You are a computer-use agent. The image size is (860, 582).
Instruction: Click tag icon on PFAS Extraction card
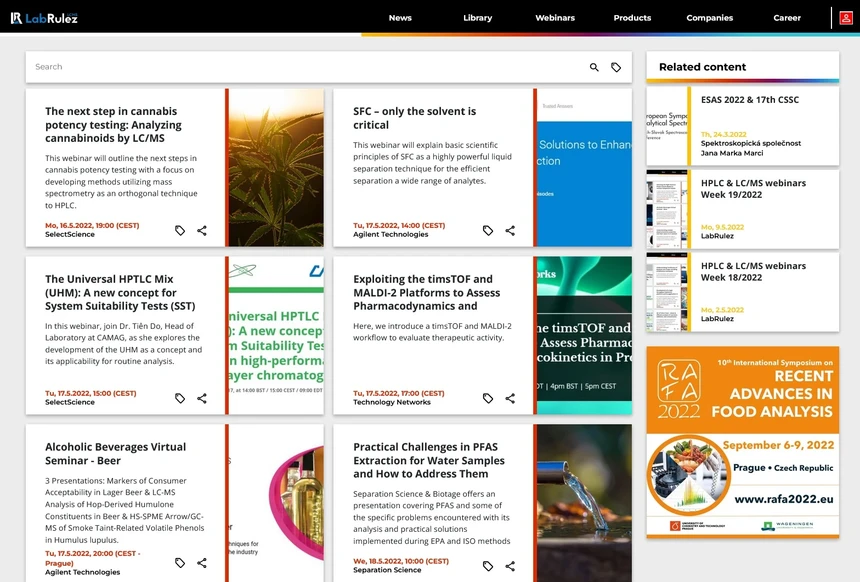coord(488,566)
